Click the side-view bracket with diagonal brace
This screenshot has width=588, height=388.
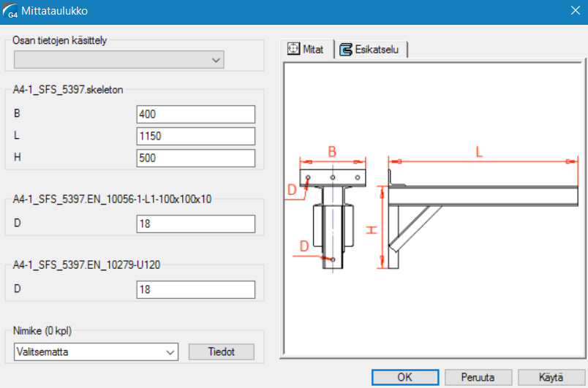[x=417, y=219]
